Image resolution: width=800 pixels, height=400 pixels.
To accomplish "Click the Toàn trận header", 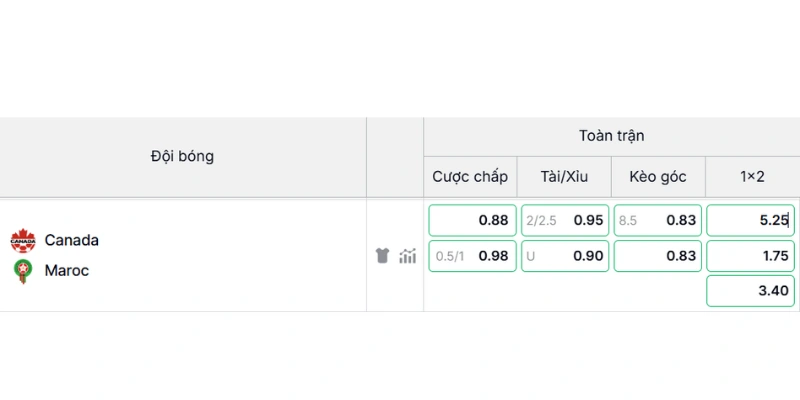I will [x=611, y=136].
